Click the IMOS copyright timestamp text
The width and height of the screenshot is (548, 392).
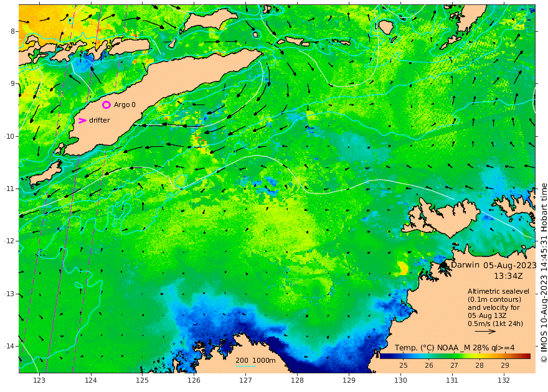544,273
